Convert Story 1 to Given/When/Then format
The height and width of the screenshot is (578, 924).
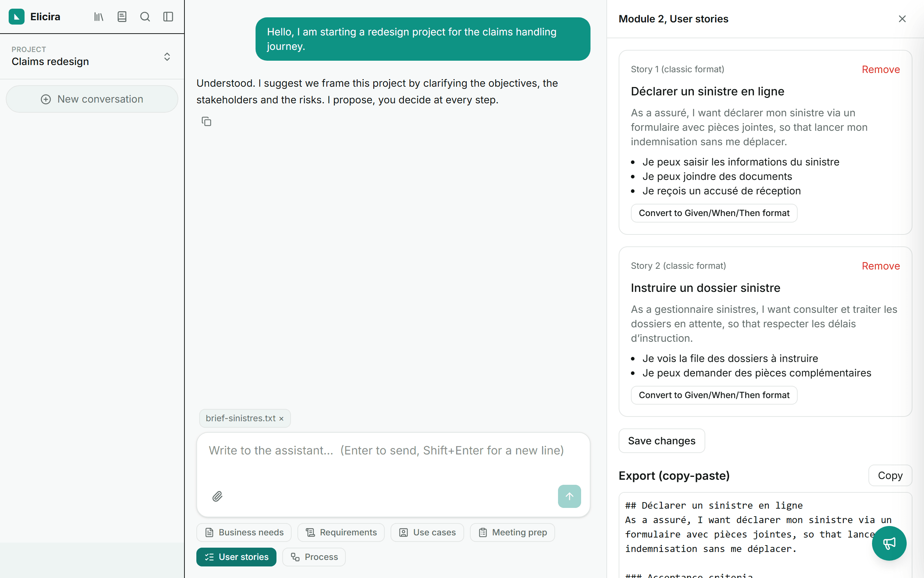pos(714,213)
